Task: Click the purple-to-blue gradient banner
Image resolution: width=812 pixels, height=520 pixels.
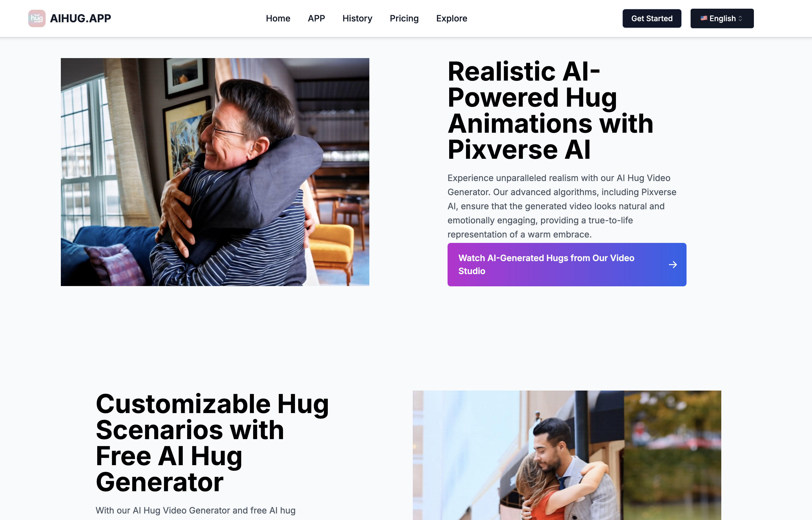Action: pyautogui.click(x=567, y=264)
